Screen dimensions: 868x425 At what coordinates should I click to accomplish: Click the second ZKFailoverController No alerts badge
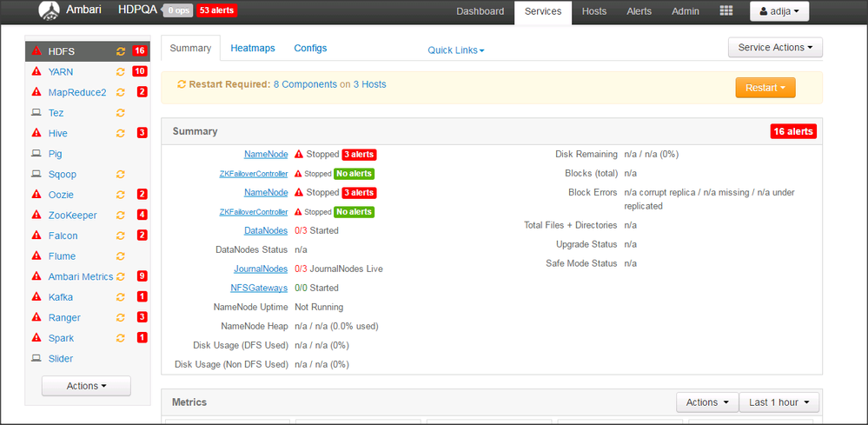pyautogui.click(x=354, y=212)
